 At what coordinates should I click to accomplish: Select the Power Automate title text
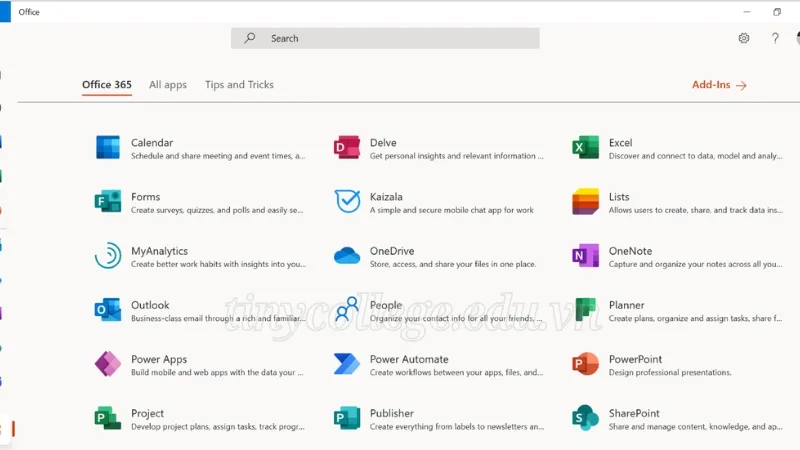[409, 359]
